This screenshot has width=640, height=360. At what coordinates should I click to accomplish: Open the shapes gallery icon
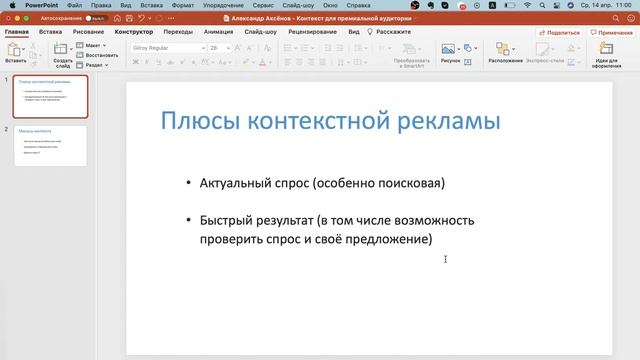[468, 48]
